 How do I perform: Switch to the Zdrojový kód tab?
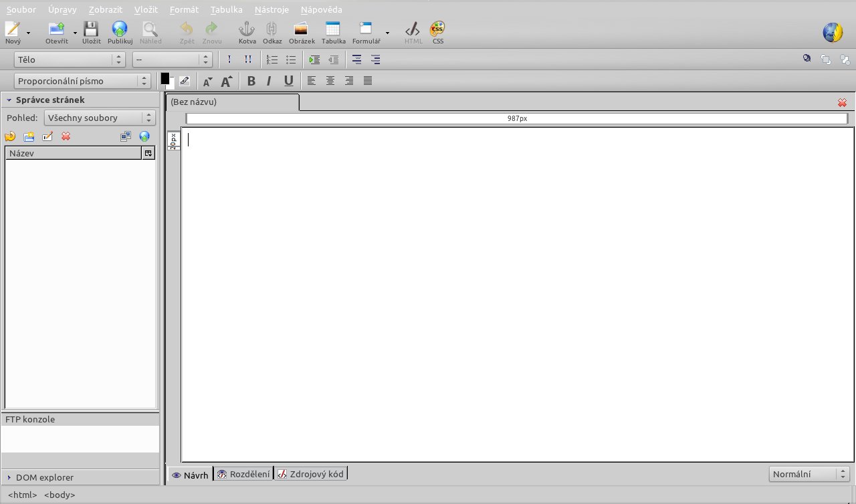point(311,474)
